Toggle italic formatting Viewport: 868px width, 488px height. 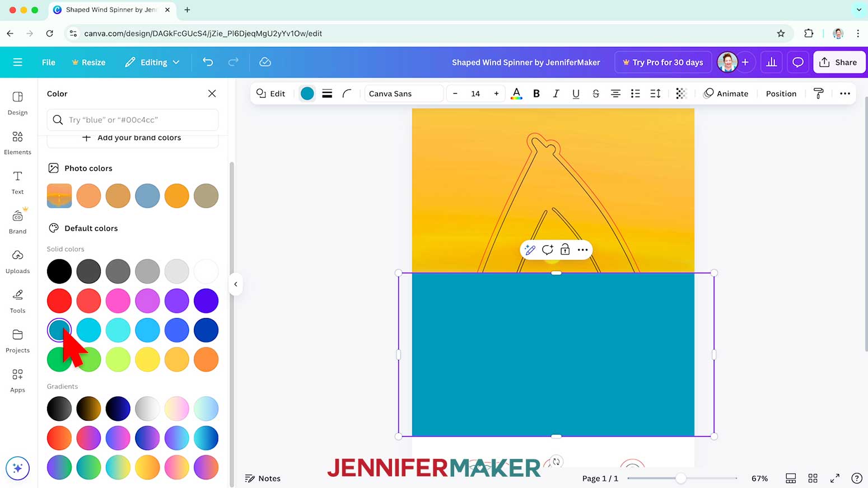click(x=556, y=93)
